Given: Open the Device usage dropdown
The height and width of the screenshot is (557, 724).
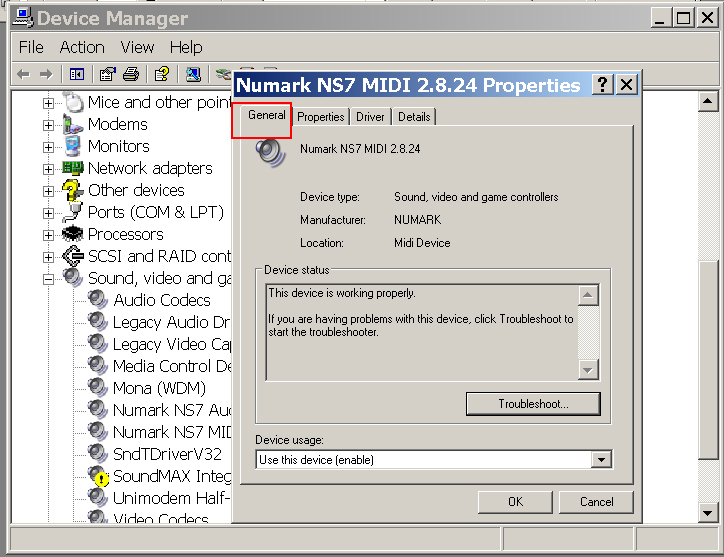Looking at the screenshot, I should pos(601,460).
